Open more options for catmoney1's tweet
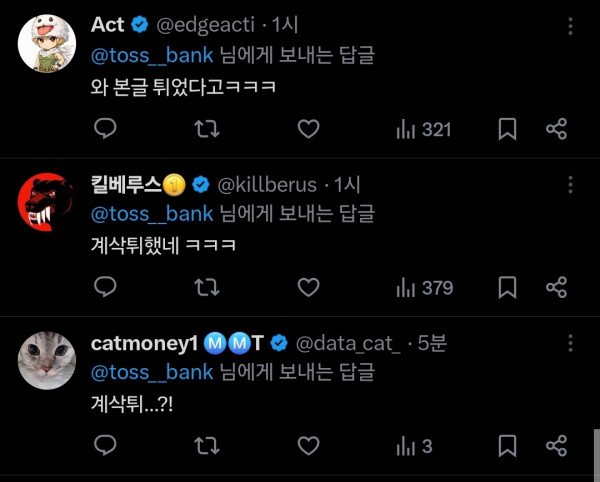 [570, 343]
